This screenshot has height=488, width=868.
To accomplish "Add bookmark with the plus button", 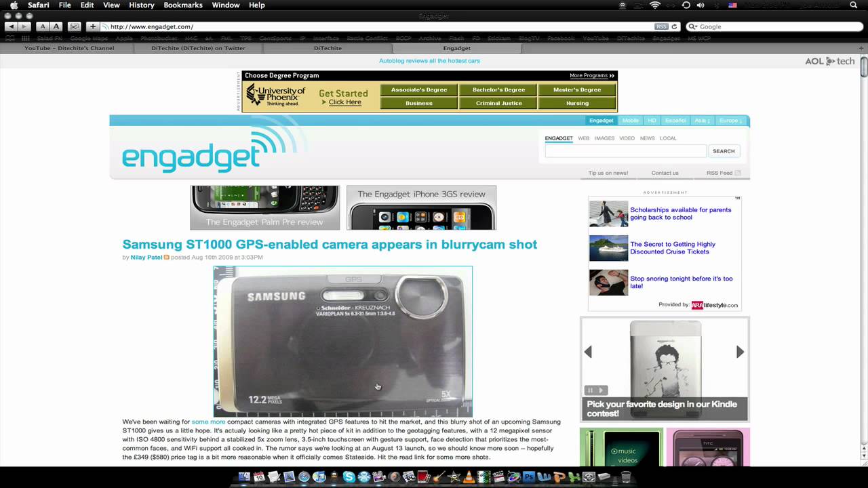I will pos(93,26).
